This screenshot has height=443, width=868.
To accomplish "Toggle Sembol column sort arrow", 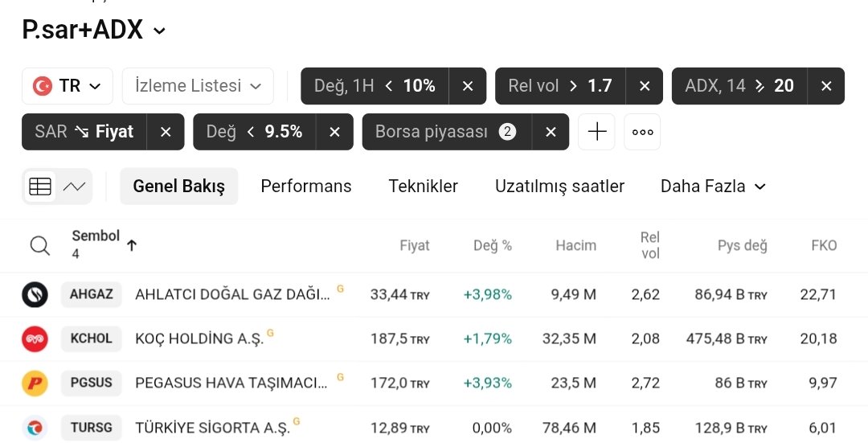I will coord(132,245).
